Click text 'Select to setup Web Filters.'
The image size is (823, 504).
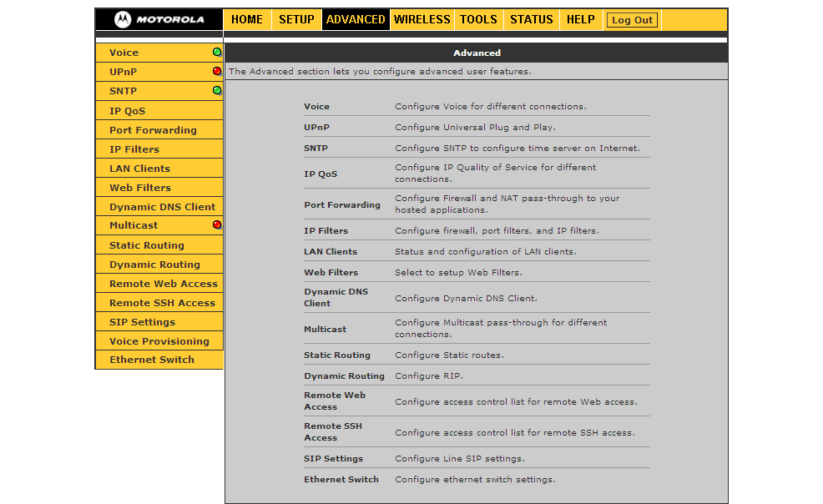click(x=459, y=273)
